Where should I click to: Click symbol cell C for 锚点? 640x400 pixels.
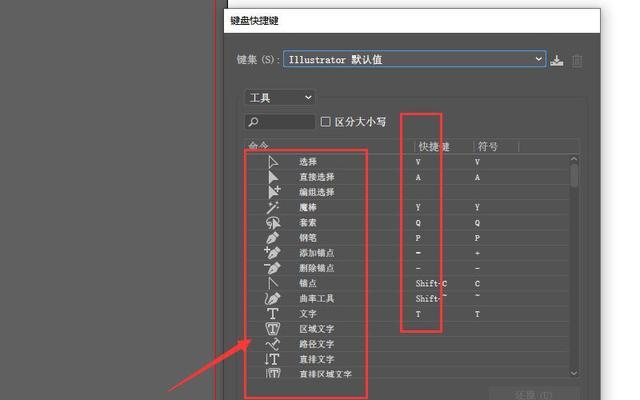pyautogui.click(x=477, y=283)
